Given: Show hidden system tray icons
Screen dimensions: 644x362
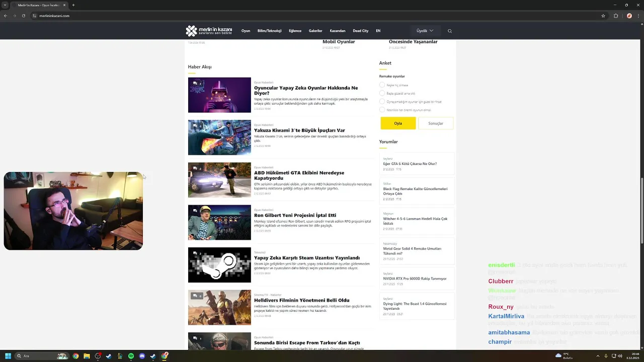Looking at the screenshot, I should pyautogui.click(x=598, y=356).
